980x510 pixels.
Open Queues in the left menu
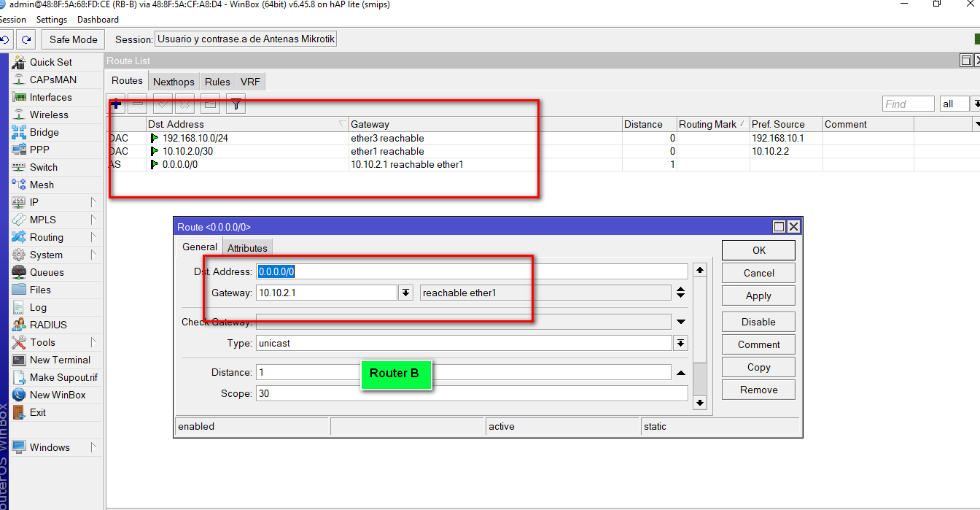(47, 272)
